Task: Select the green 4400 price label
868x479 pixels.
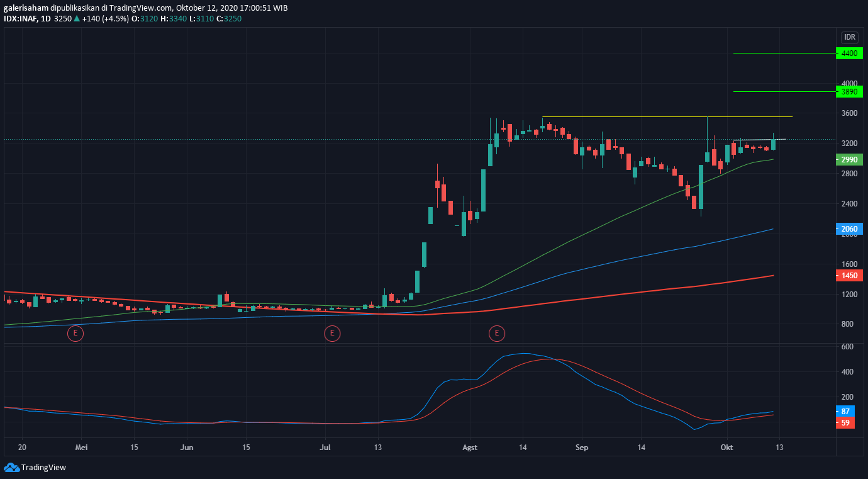Action: pyautogui.click(x=849, y=54)
